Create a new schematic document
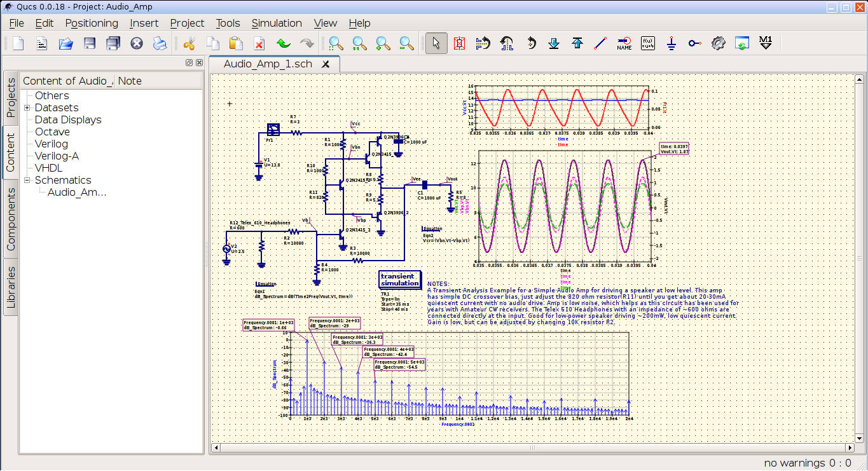 click(x=18, y=44)
